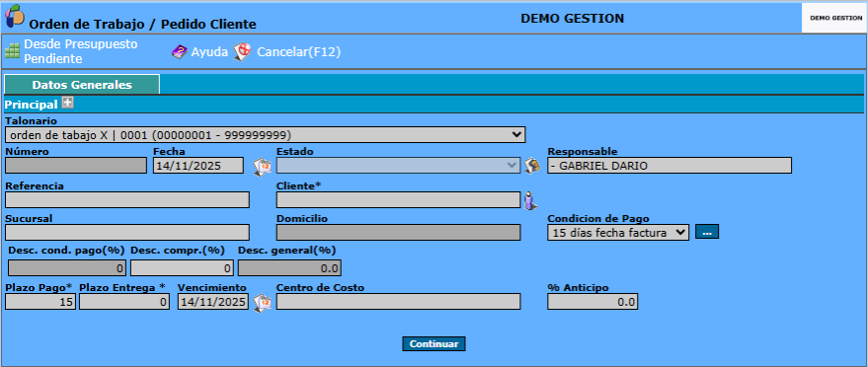Click the Orden de Trabajo / Pedido Cliente title
The image size is (868, 367).
(143, 25)
